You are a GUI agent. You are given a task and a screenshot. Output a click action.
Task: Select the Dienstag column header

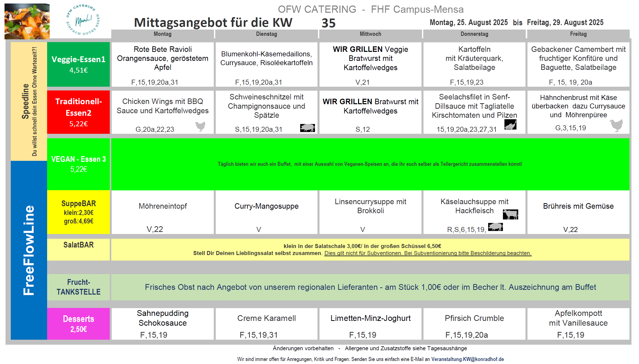tap(266, 34)
